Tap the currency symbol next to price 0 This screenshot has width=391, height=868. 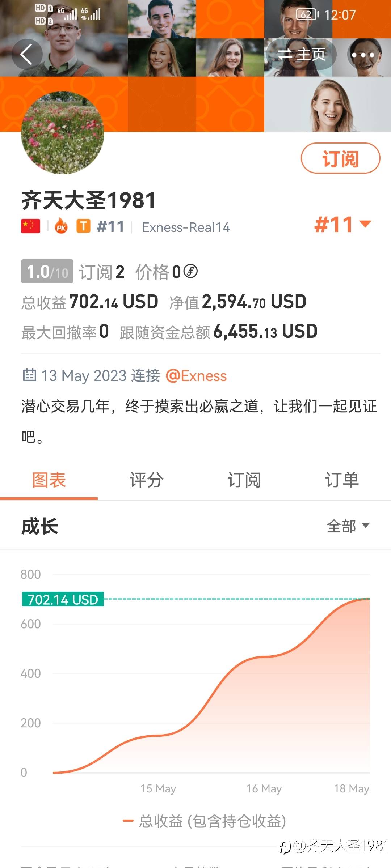tap(190, 271)
